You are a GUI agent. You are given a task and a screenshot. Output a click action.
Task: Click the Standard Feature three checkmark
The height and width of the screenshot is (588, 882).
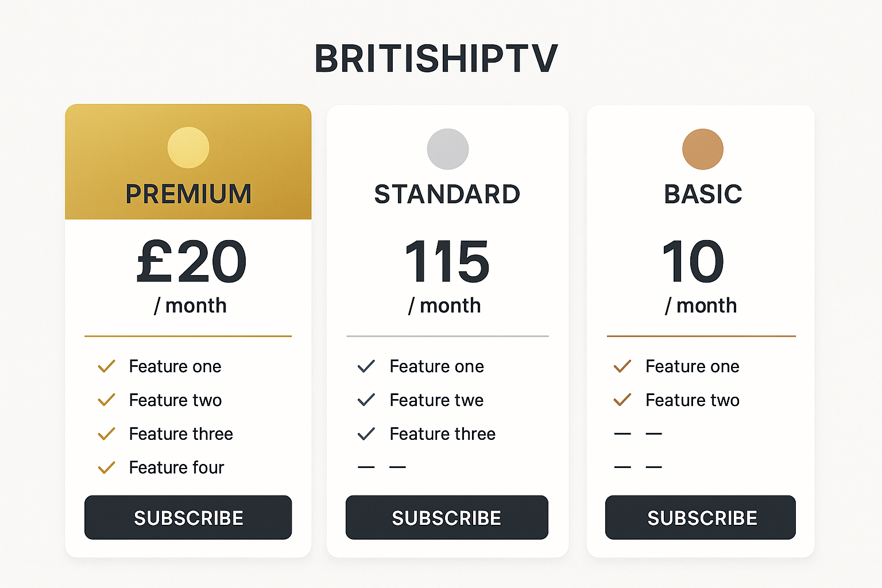366,434
